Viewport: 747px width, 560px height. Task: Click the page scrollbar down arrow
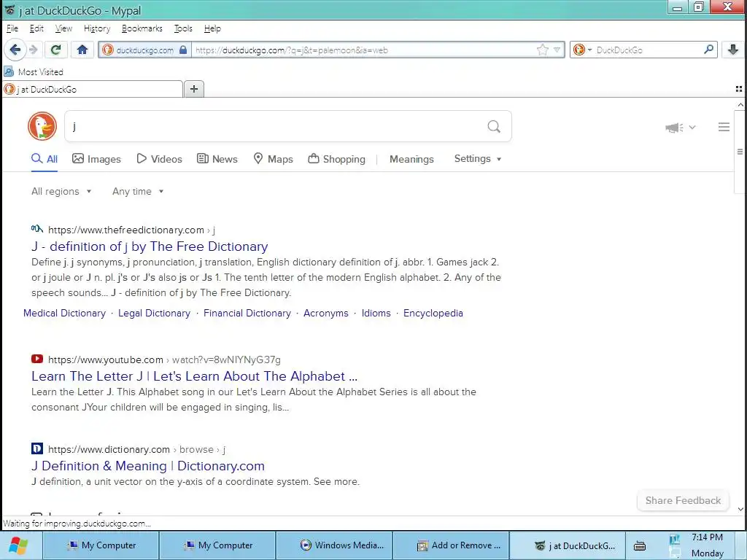point(740,509)
